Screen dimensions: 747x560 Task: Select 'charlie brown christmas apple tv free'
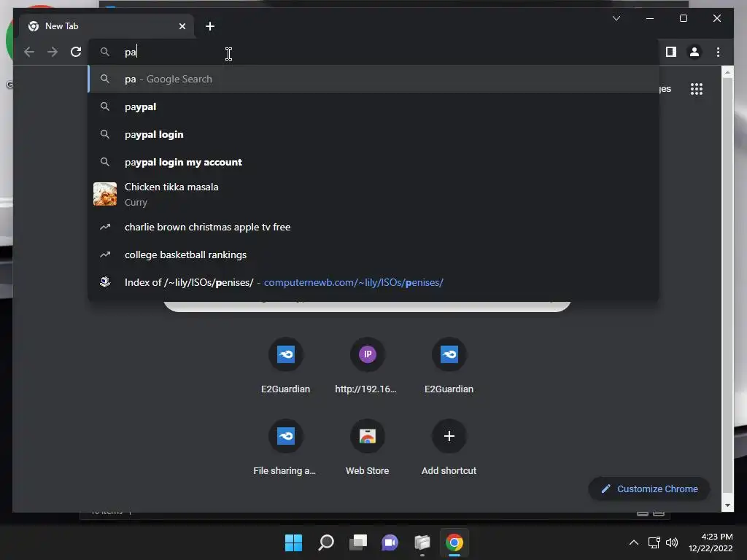coord(374,227)
